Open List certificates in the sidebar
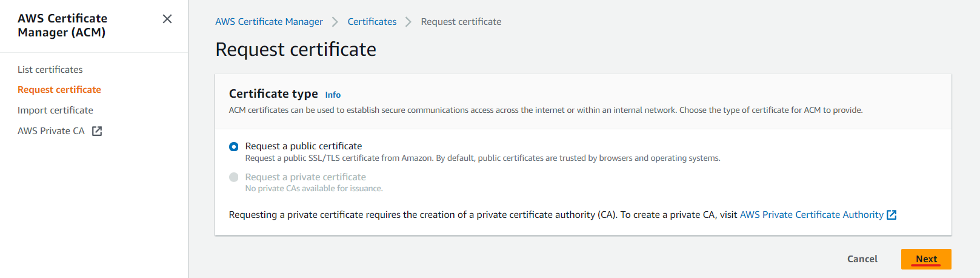This screenshot has height=278, width=980. 50,70
